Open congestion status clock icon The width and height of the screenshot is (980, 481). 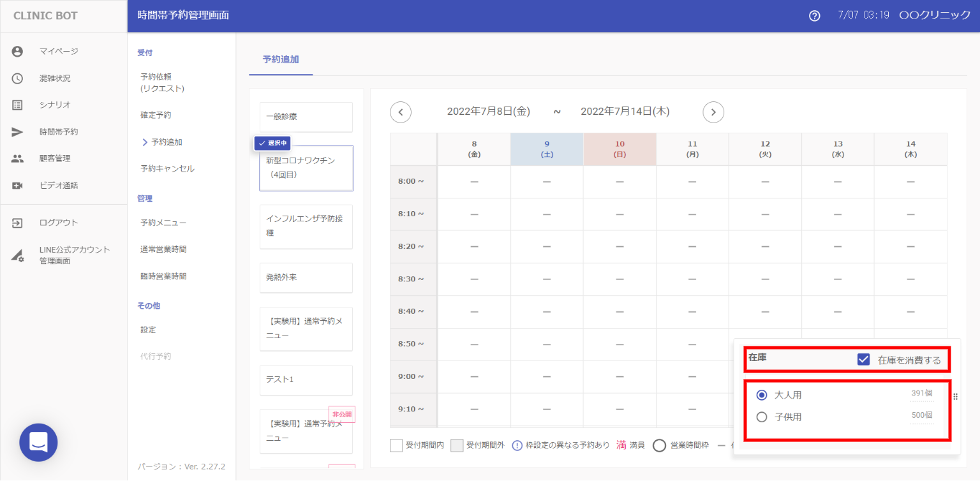[17, 78]
